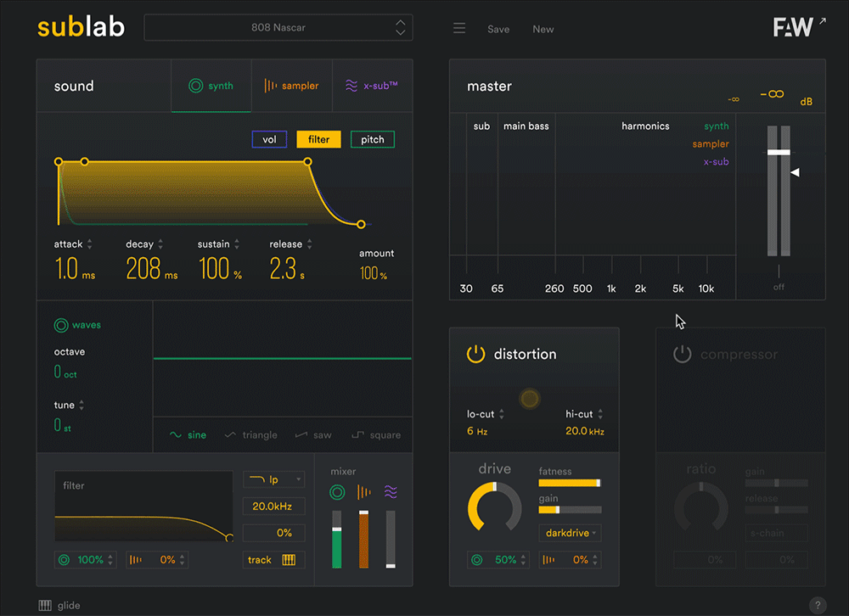
Task: Click the x-sub mixer channel icon
Action: click(391, 491)
